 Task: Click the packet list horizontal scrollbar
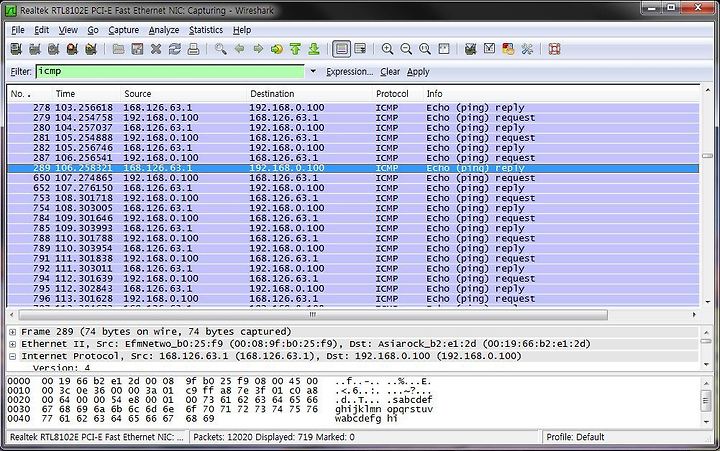point(313,315)
